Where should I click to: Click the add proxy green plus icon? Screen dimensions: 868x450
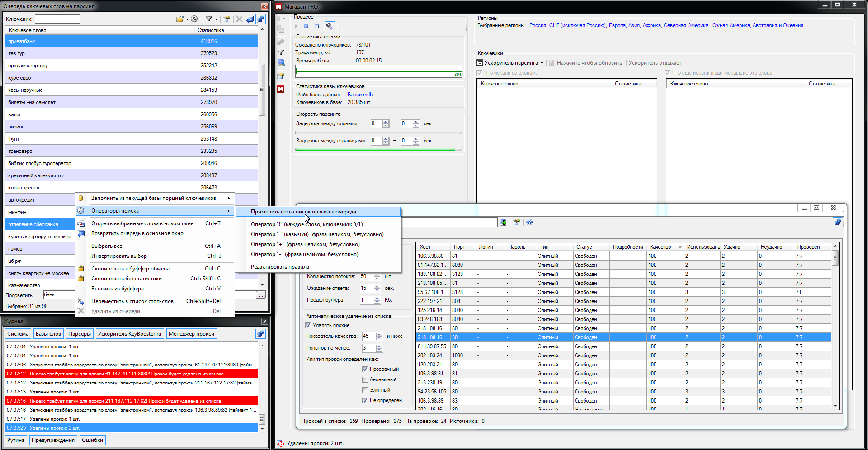pyautogui.click(x=504, y=222)
